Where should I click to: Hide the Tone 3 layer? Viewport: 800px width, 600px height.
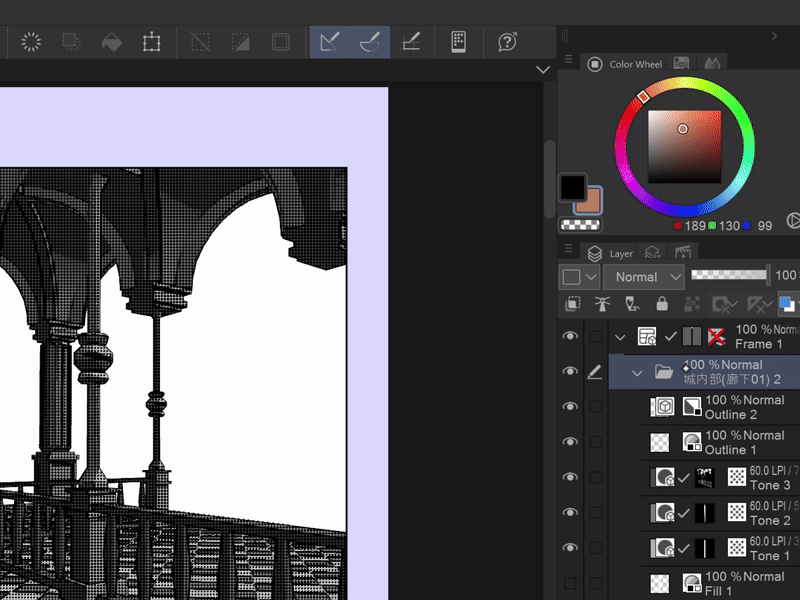tap(570, 477)
